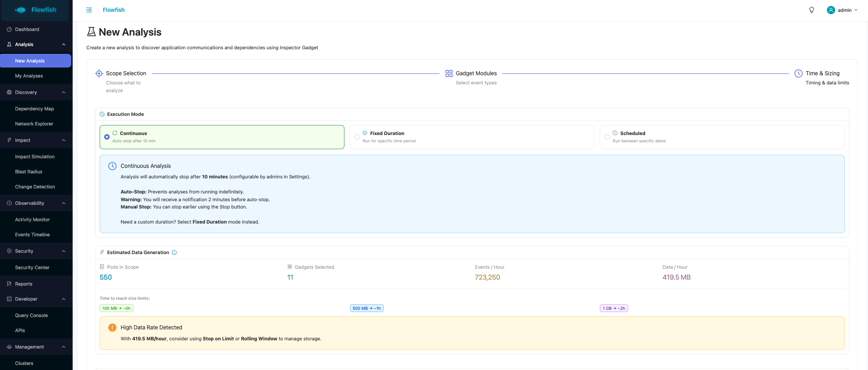Screen dimensions: 868x370
Task: Open Dashboard from the sidebar
Action: click(x=27, y=30)
